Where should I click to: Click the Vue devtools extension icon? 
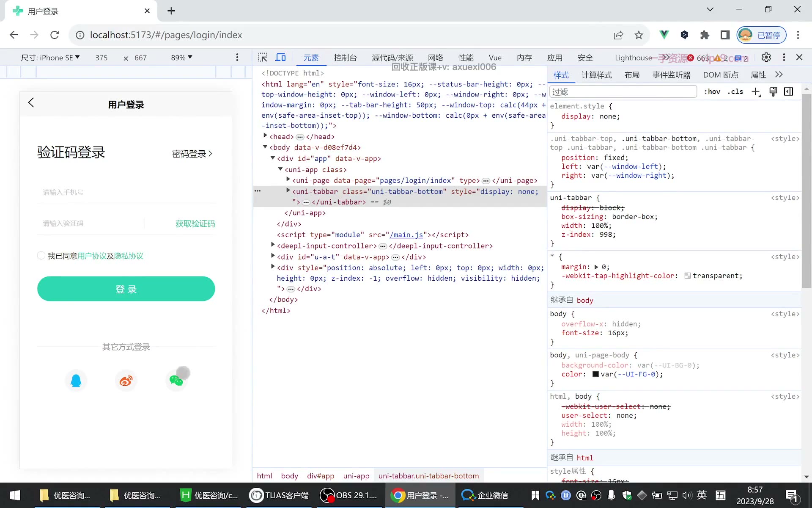coord(664,35)
